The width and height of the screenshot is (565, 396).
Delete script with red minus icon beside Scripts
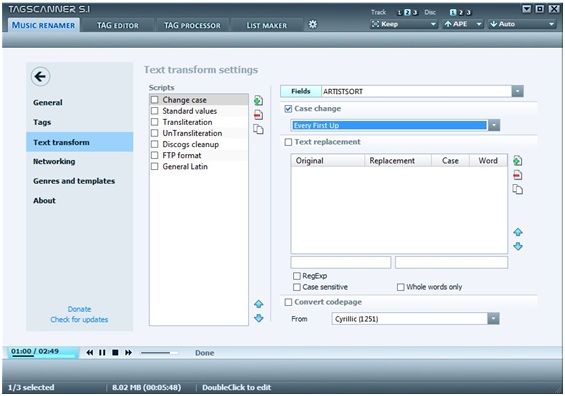(258, 115)
